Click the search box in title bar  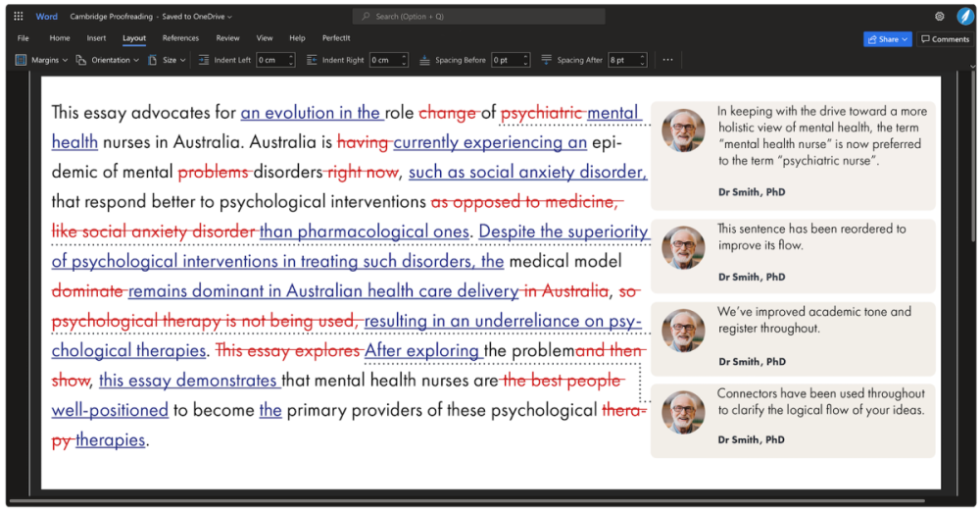(x=478, y=17)
